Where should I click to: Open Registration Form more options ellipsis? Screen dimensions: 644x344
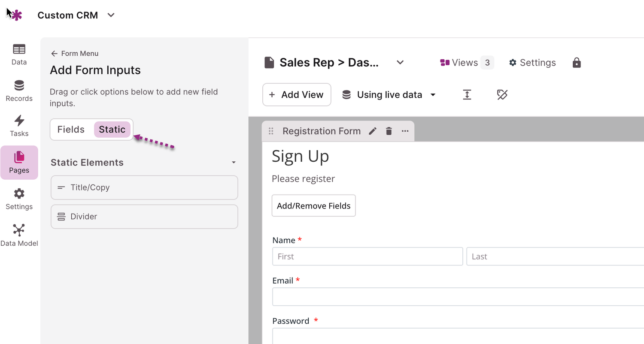[x=405, y=131]
